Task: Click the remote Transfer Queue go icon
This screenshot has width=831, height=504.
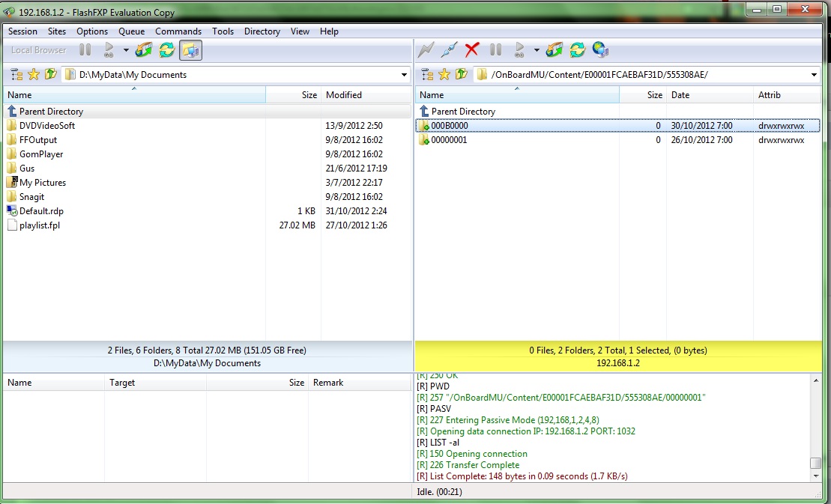Action: tap(520, 50)
